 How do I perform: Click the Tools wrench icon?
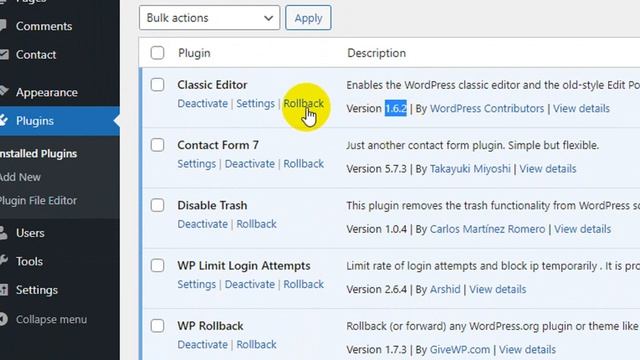3,260
